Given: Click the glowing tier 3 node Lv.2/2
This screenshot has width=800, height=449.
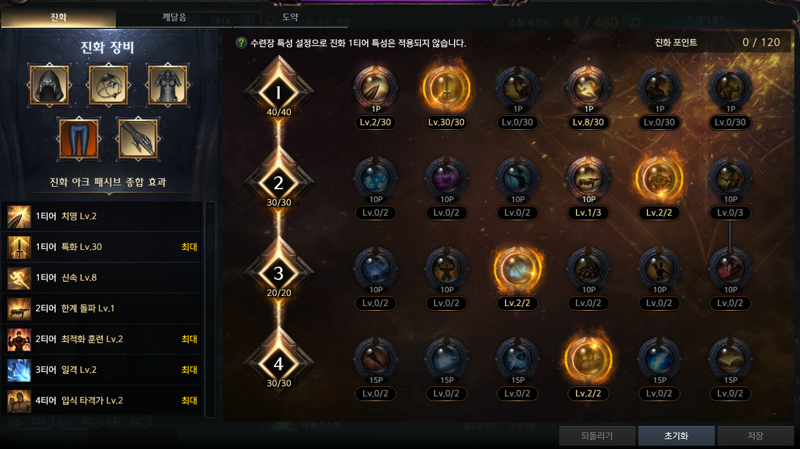Looking at the screenshot, I should click(x=517, y=268).
